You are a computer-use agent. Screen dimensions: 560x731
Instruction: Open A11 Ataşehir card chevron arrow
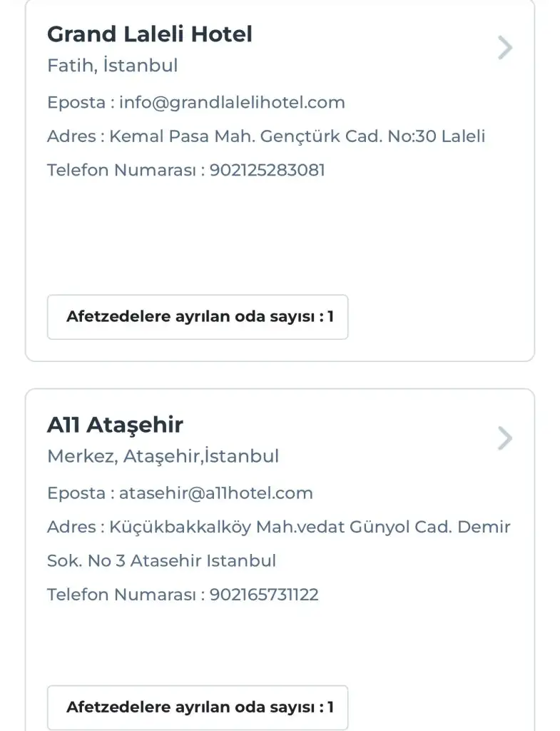tap(505, 438)
